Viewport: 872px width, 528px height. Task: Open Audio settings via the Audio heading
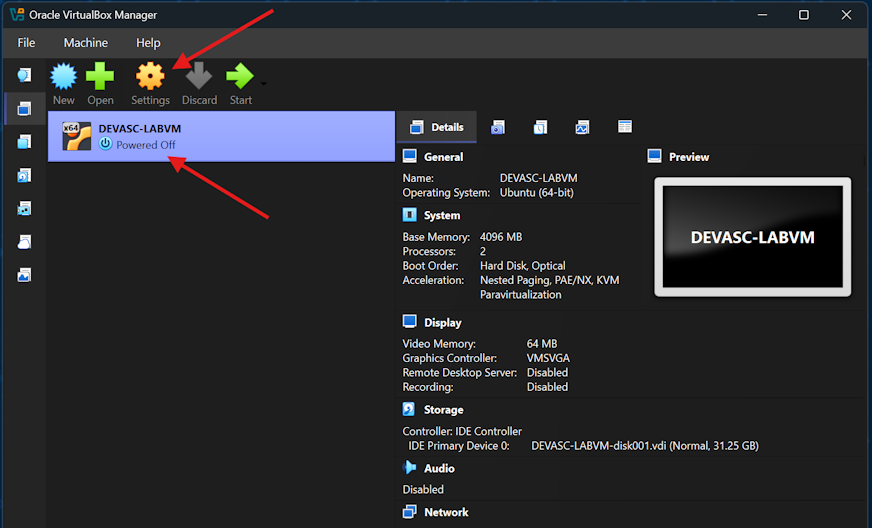(439, 468)
